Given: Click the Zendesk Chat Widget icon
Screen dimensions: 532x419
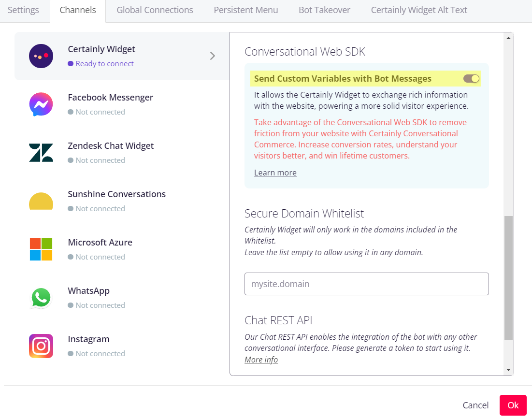Looking at the screenshot, I should click(41, 153).
